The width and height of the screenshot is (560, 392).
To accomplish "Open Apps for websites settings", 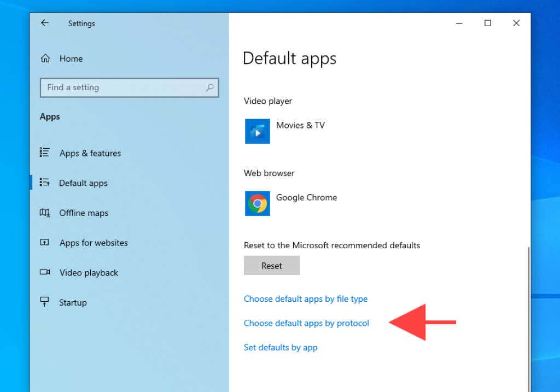I will tap(94, 243).
